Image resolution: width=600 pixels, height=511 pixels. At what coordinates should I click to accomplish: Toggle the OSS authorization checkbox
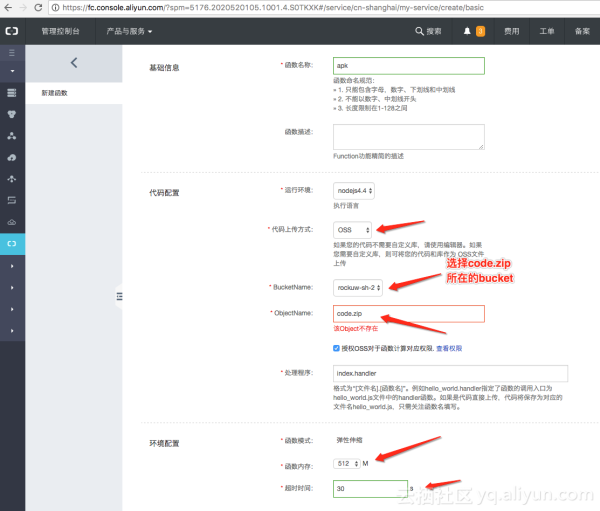coord(336,348)
